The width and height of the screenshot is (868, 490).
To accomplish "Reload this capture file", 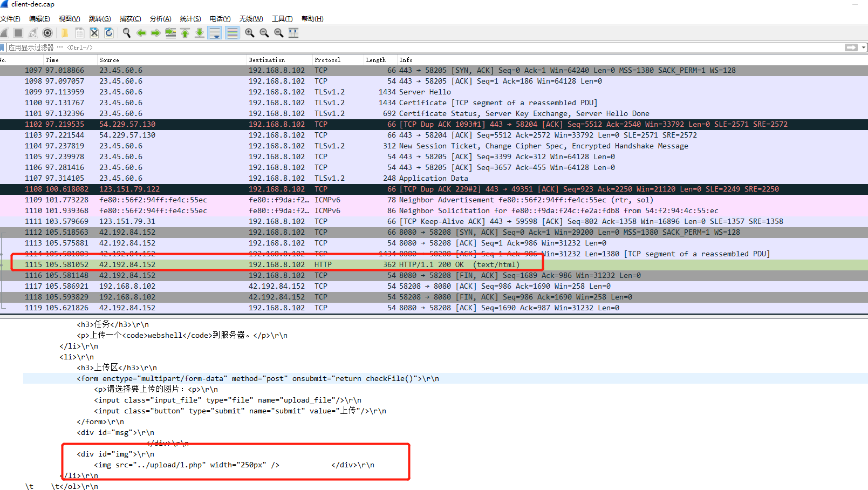I will coord(109,33).
